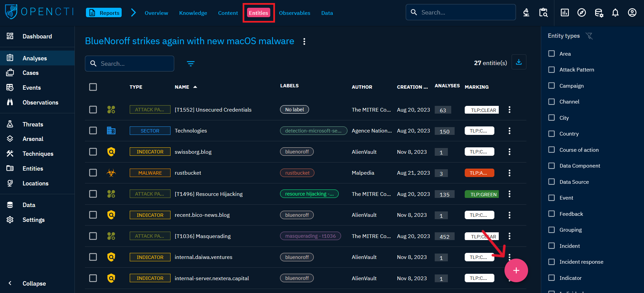Clear entity type filters icon

tap(589, 36)
